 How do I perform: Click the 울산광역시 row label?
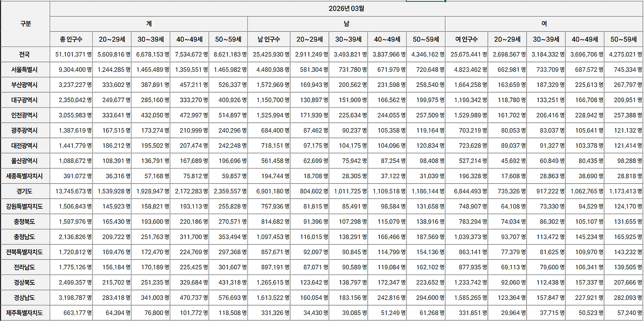point(25,161)
